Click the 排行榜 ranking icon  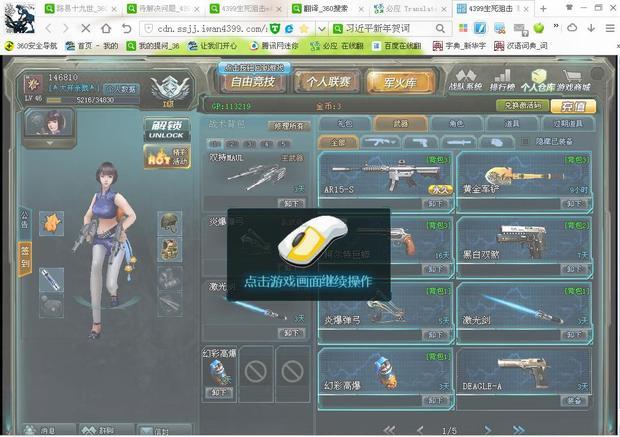point(503,79)
